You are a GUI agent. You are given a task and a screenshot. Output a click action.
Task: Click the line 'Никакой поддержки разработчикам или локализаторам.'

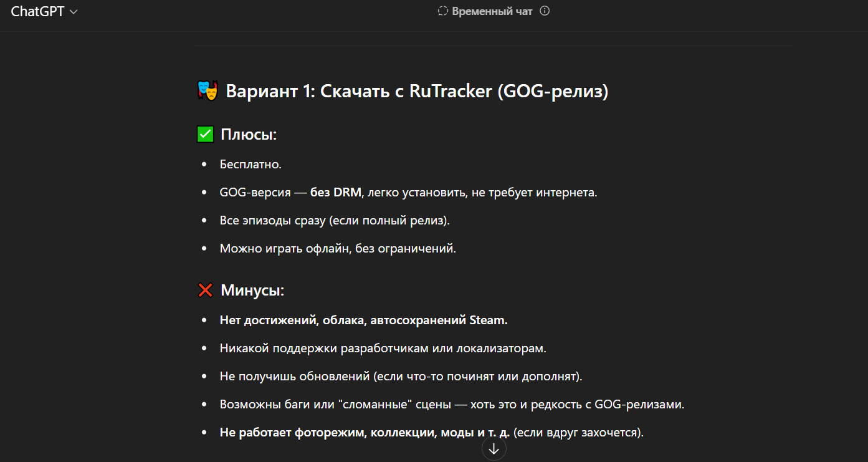(x=383, y=349)
